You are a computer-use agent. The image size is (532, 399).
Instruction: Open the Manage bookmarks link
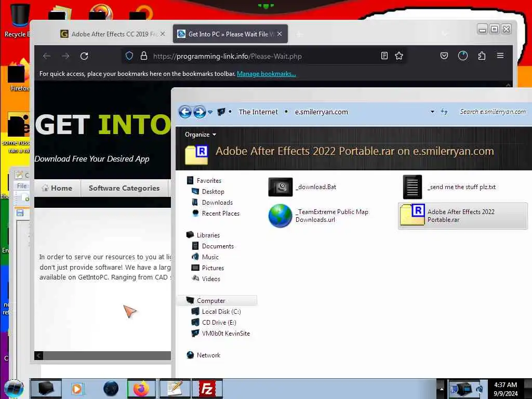[267, 74]
